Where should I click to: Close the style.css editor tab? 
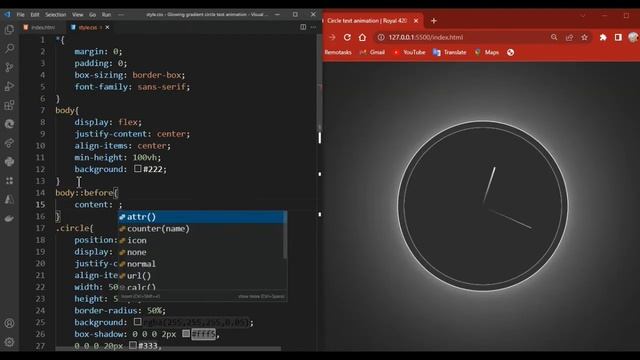click(107, 27)
